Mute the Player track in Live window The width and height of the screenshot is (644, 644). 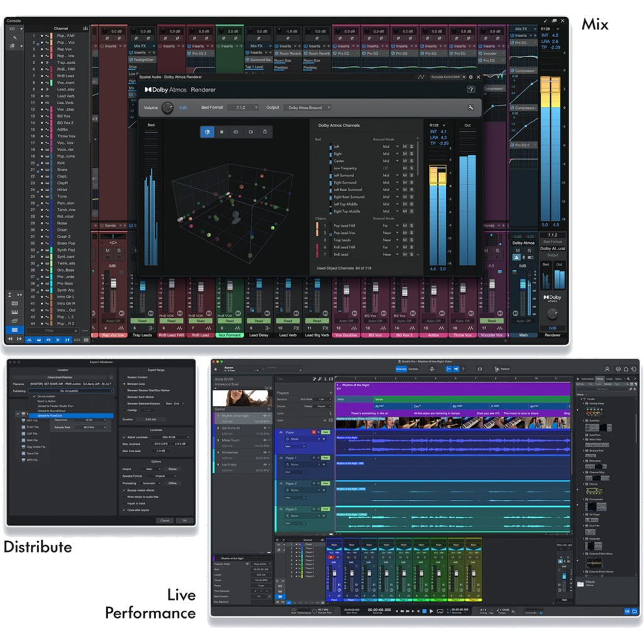pyautogui.click(x=314, y=432)
